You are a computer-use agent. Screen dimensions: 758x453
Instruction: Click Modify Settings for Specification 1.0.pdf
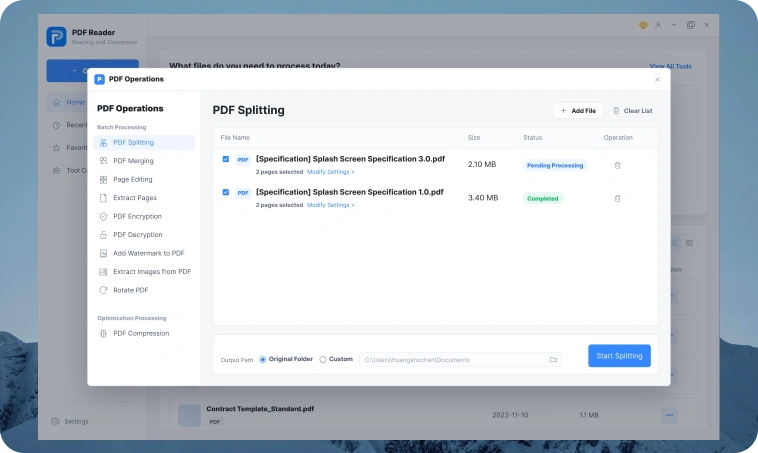[x=331, y=205]
